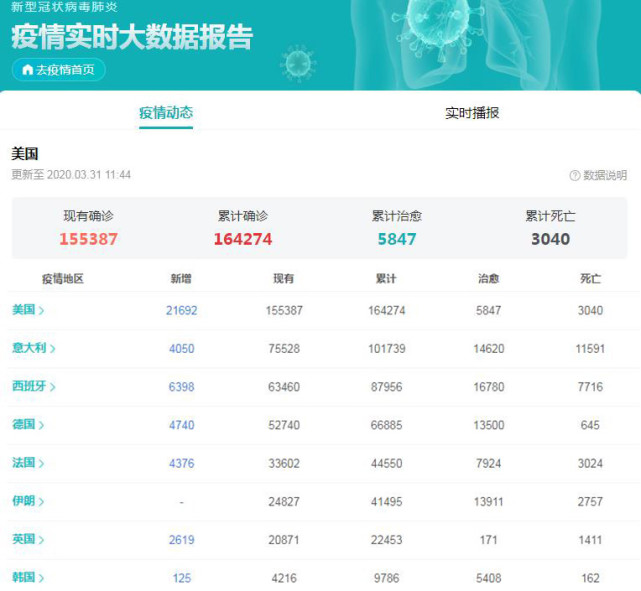Click the 现有确诊 number 155387

click(x=88, y=239)
